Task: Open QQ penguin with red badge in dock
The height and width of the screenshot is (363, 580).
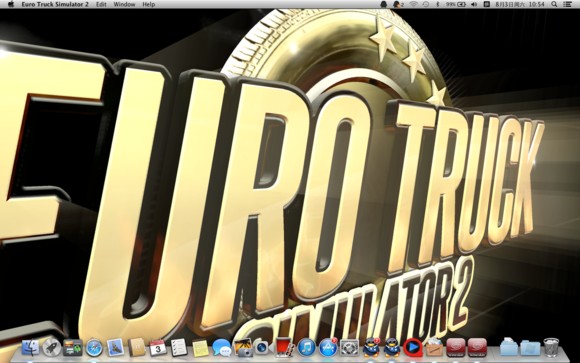Action: tap(371, 347)
